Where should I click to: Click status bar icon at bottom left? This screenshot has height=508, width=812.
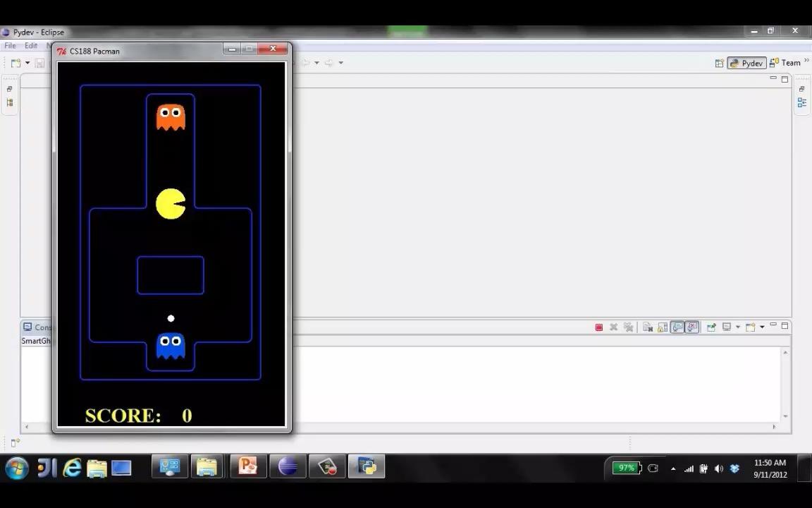click(x=15, y=442)
